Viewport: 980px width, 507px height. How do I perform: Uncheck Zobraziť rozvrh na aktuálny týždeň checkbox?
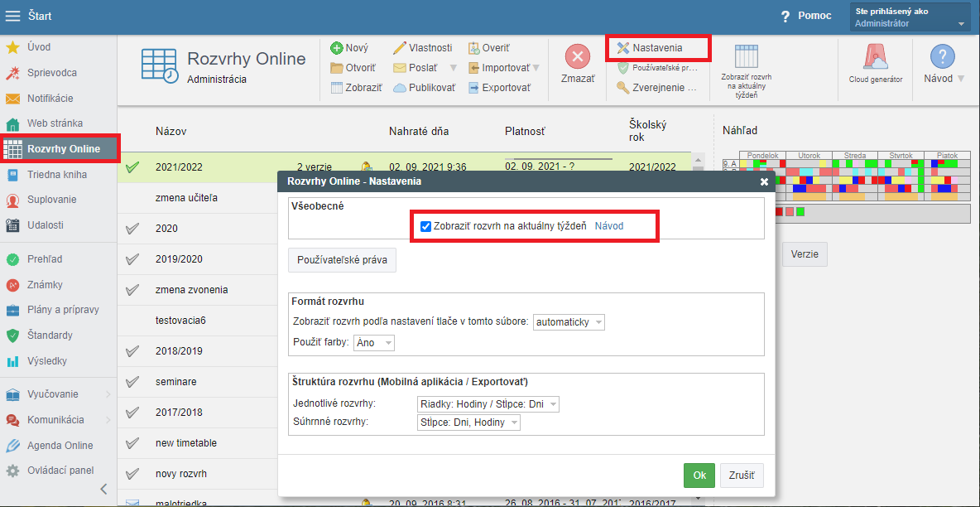(x=426, y=226)
